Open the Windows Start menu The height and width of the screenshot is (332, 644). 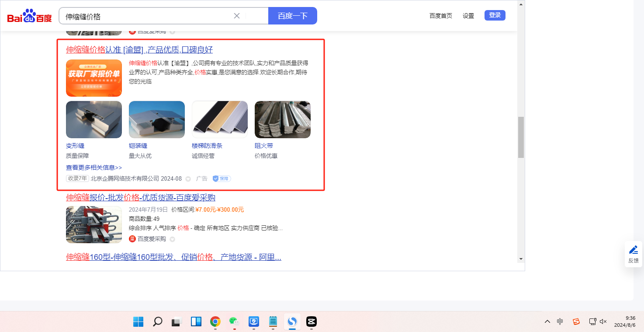pyautogui.click(x=138, y=322)
